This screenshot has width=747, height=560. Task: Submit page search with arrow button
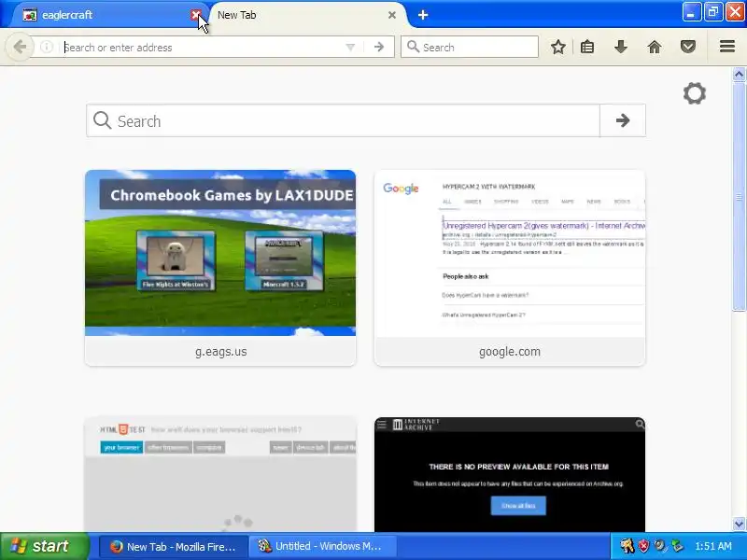point(623,120)
